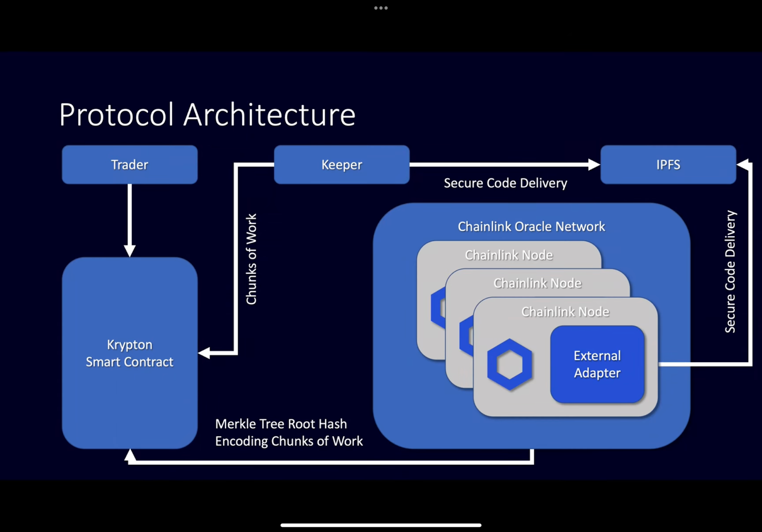Click the rearmost "Chainlink Node" card label
Image resolution: width=762 pixels, height=532 pixels.
(509, 255)
